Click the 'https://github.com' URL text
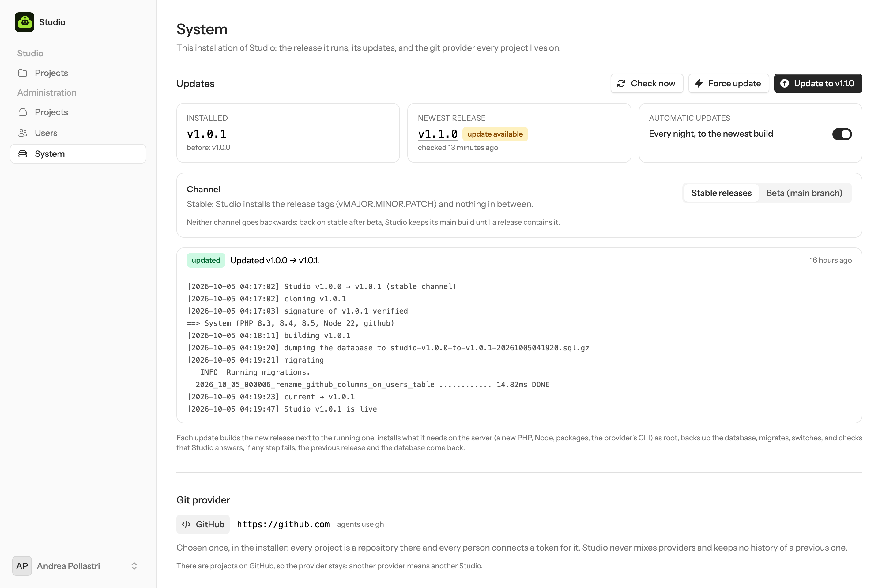Image resolution: width=882 pixels, height=588 pixels. [283, 524]
